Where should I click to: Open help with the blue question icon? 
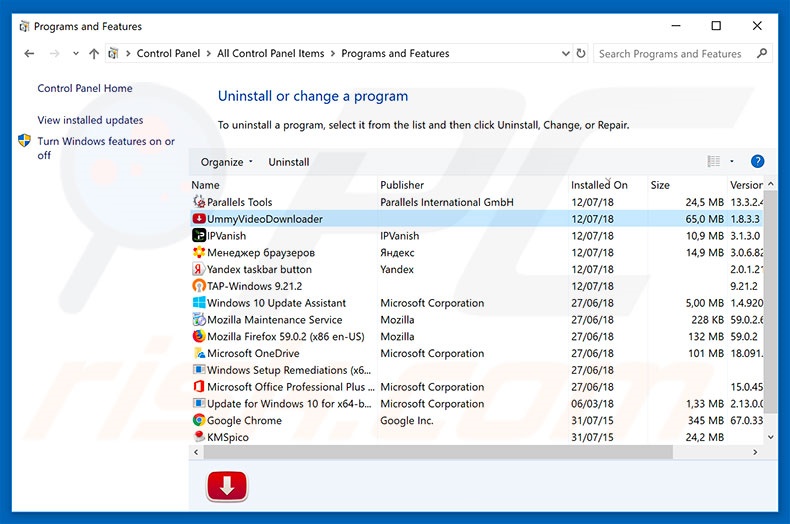click(x=757, y=162)
